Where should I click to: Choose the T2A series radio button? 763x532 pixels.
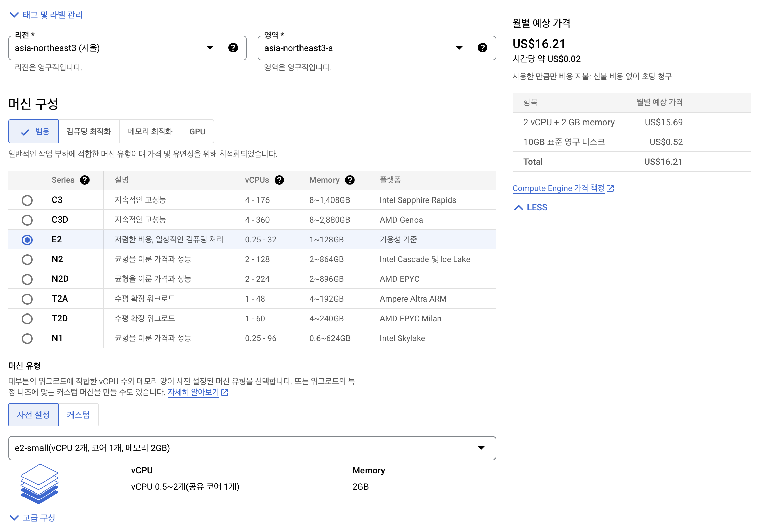27,299
